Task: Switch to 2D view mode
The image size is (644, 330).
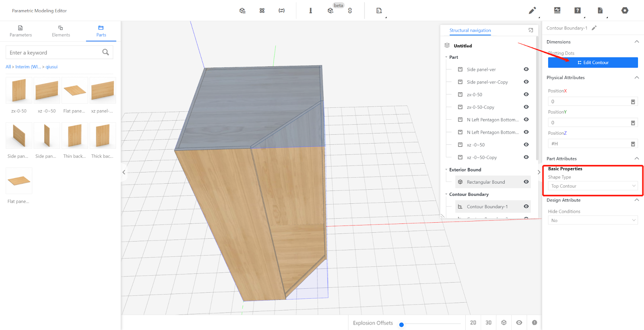Action: coord(473,322)
